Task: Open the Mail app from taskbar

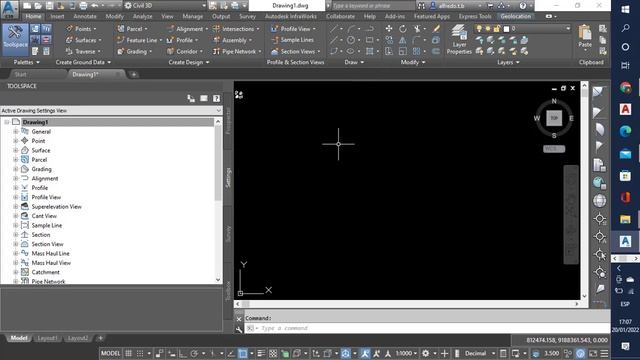Action: click(625, 154)
